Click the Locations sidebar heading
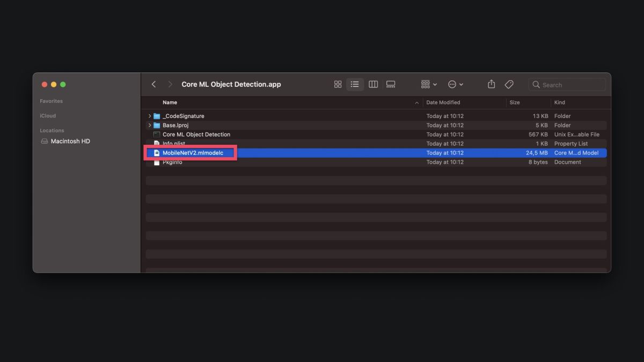Image resolution: width=644 pixels, height=362 pixels. click(52, 130)
